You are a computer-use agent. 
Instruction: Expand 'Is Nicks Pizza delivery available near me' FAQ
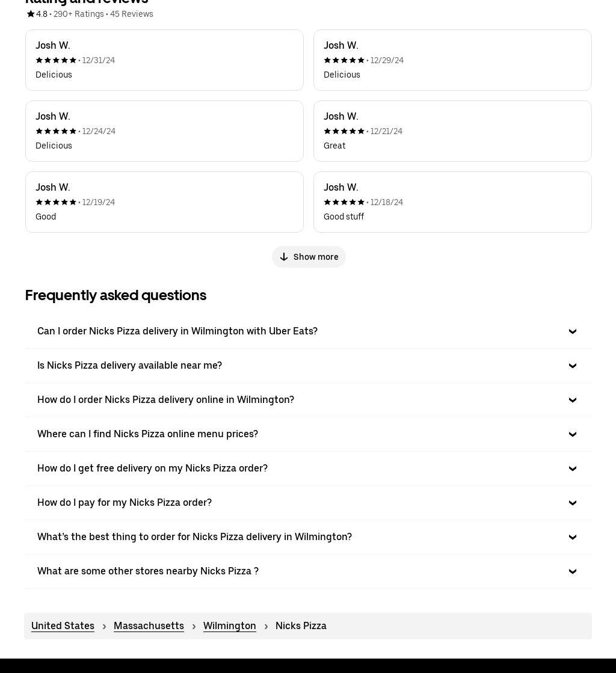point(308,366)
